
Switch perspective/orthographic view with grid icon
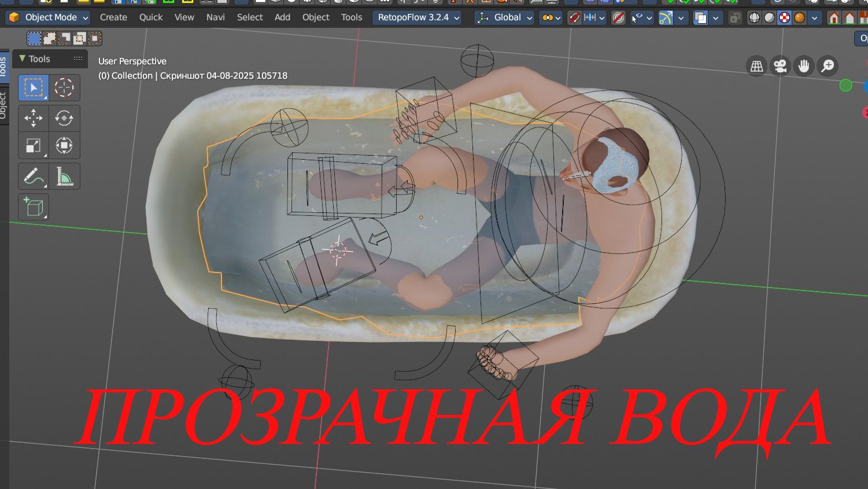click(x=756, y=66)
